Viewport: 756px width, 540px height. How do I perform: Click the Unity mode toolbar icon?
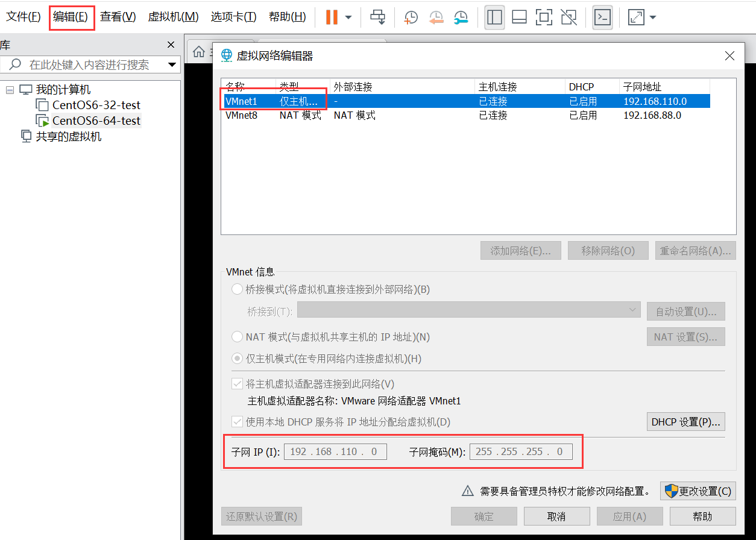click(569, 17)
